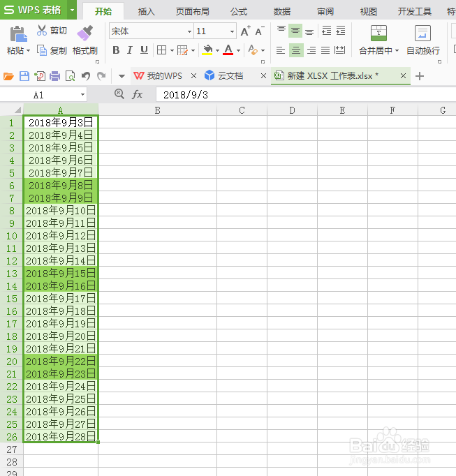The image size is (456, 476).
Task: Switch to the 审阅 ribbon tab
Action: pyautogui.click(x=325, y=12)
